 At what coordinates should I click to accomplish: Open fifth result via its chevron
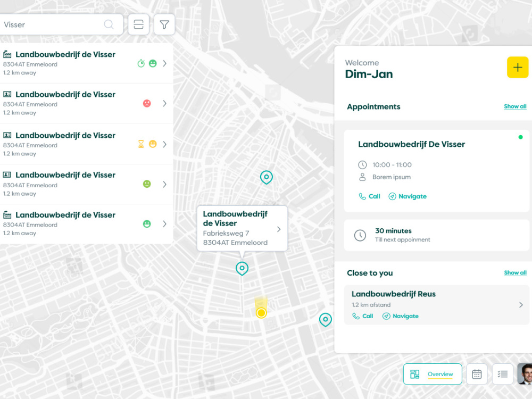click(164, 224)
